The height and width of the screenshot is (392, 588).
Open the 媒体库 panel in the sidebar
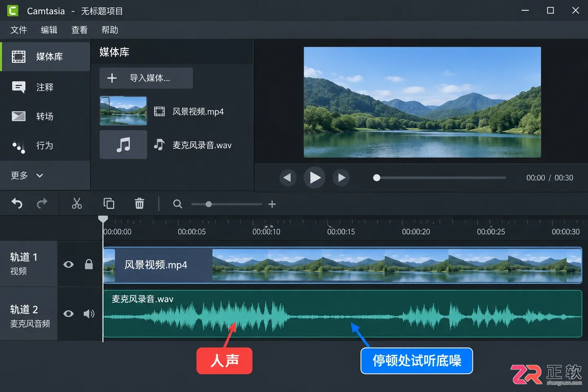(45, 56)
